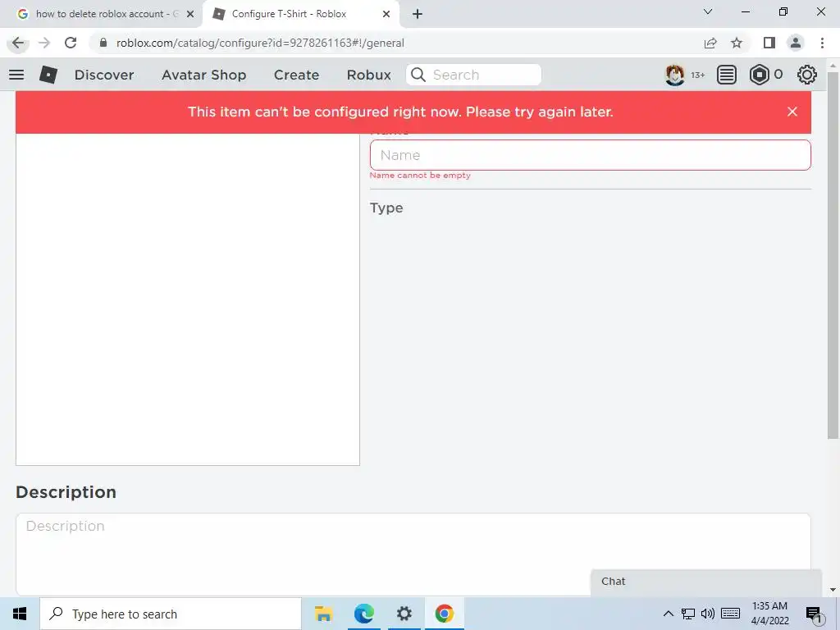Viewport: 840px width, 630px height.
Task: Open the volume tray icon
Action: coord(708,614)
